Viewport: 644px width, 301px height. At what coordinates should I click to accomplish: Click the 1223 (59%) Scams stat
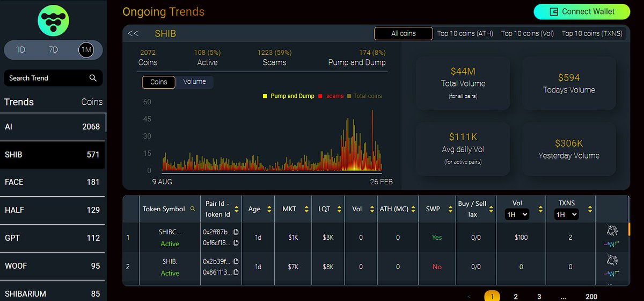click(x=274, y=58)
